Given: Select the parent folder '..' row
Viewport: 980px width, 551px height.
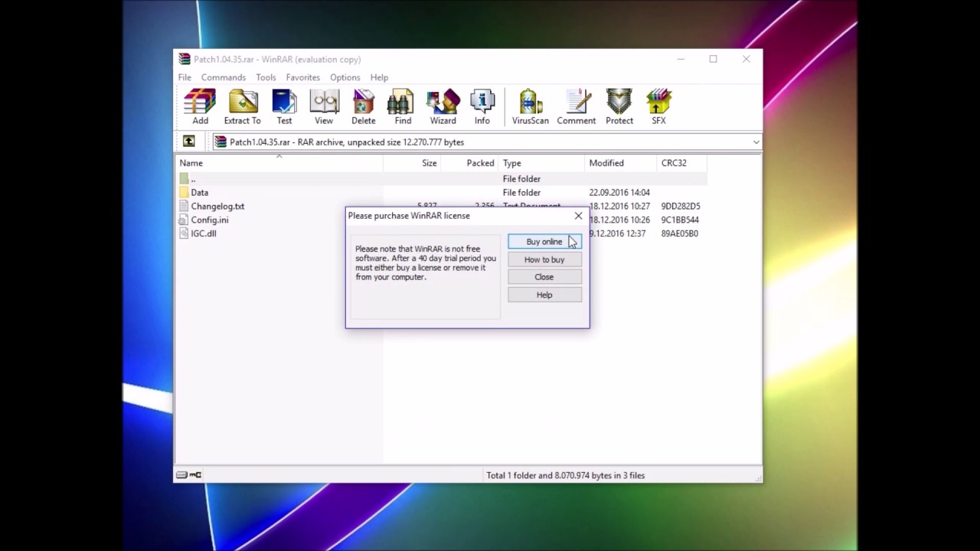Looking at the screenshot, I should coord(442,179).
